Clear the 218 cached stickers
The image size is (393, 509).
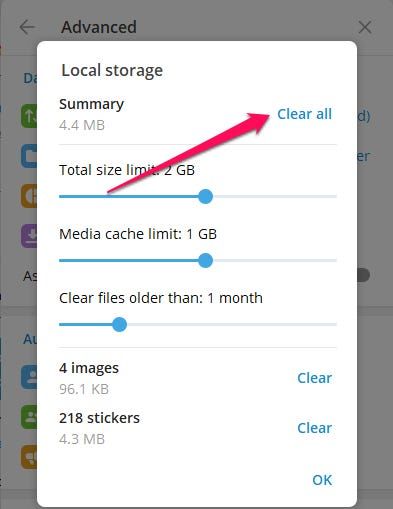coord(314,428)
